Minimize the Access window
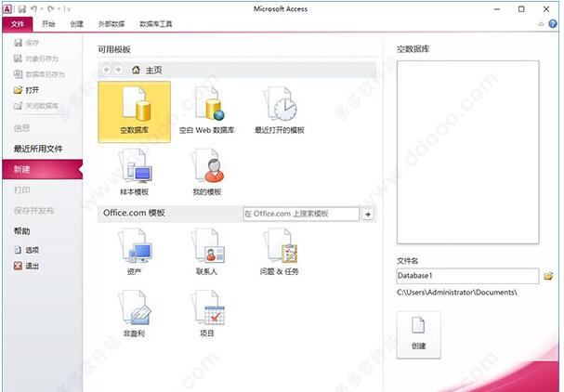Screen dimensions: 564x392 (497, 9)
